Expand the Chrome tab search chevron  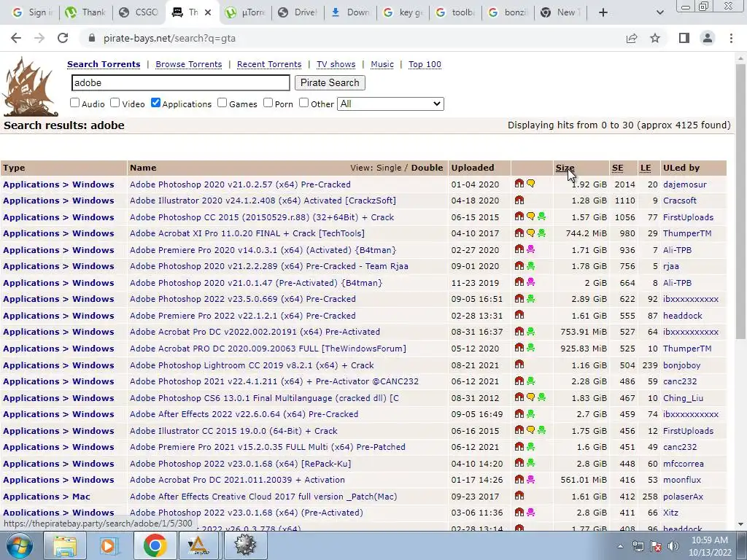click(659, 12)
